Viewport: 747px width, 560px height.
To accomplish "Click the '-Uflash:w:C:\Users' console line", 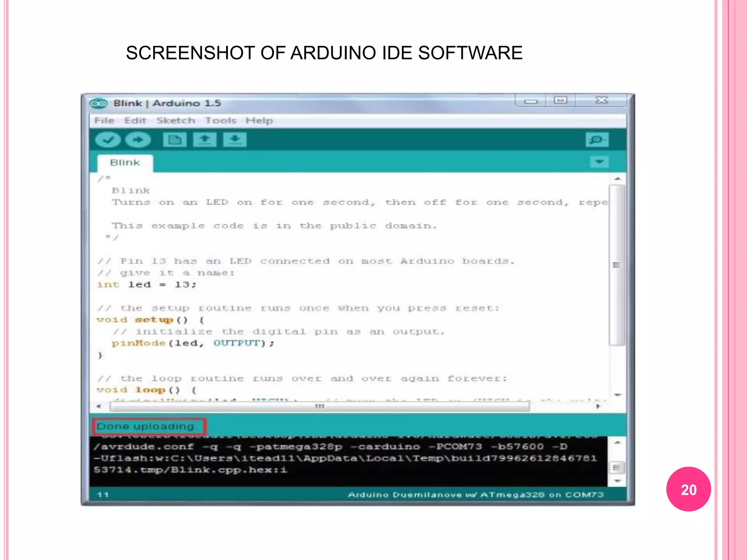I will (x=345, y=458).
